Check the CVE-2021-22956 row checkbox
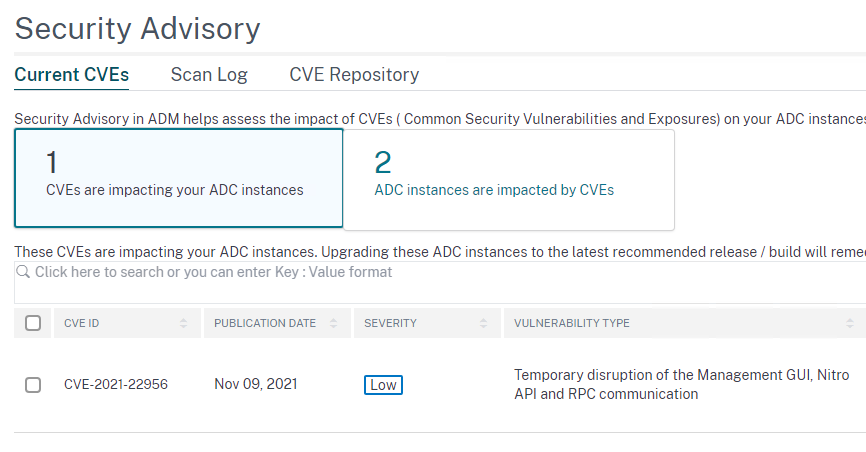Image resolution: width=866 pixels, height=452 pixels. point(33,385)
